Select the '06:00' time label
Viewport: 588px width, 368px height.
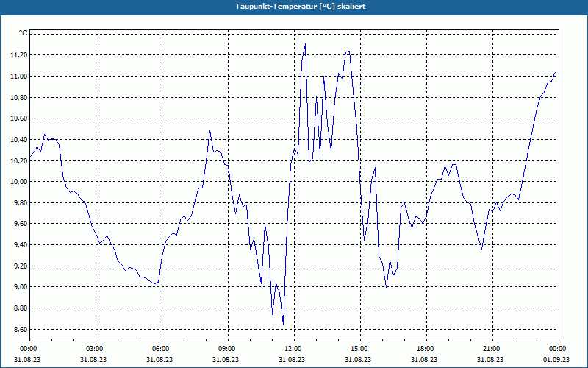(x=162, y=349)
